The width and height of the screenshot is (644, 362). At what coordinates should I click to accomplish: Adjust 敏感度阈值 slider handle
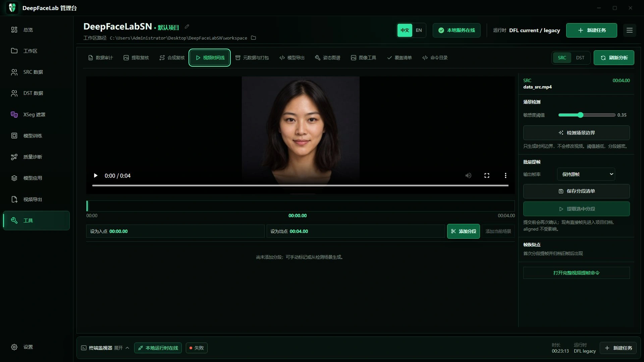(581, 115)
